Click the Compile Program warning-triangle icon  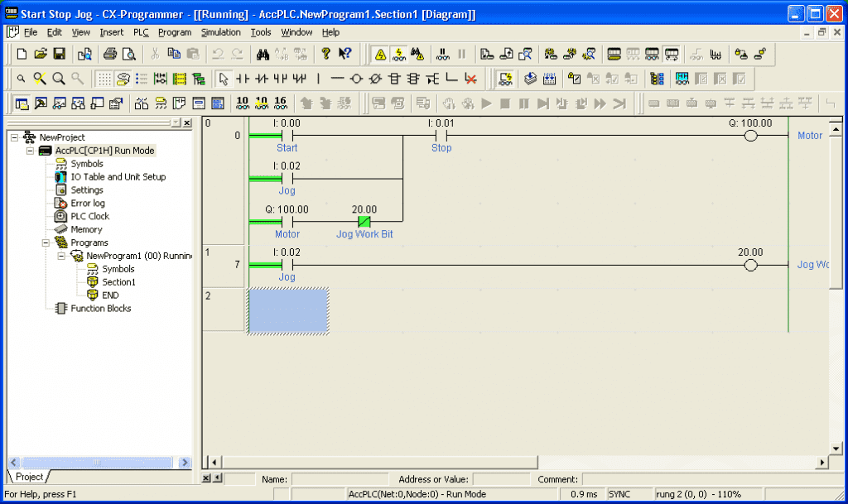381,55
